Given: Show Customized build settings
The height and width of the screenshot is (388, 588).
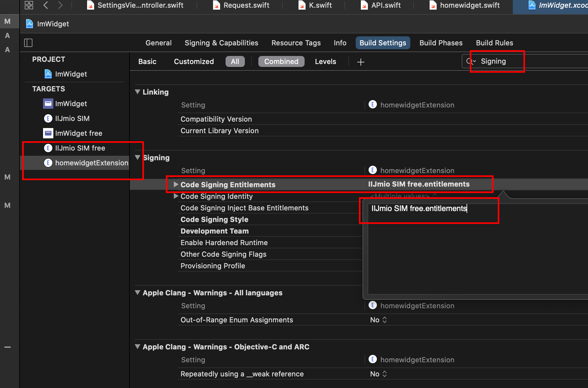Looking at the screenshot, I should [194, 61].
